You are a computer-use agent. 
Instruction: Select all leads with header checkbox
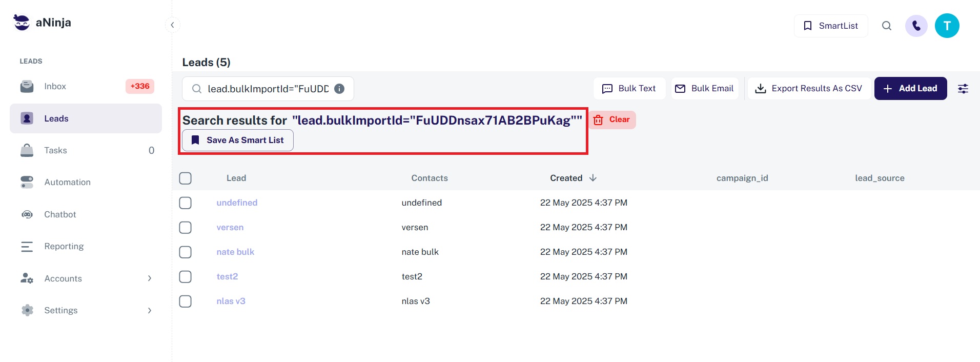pos(186,178)
